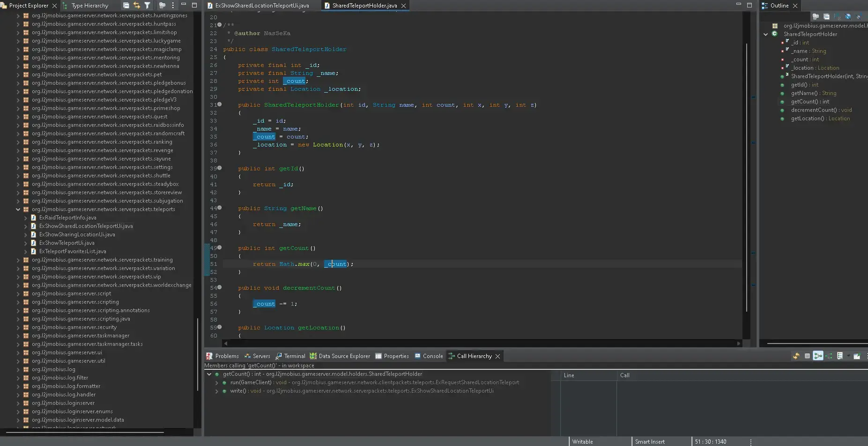Minimize the editor area
Image resolution: width=868 pixels, height=446 pixels.
pos(739,5)
